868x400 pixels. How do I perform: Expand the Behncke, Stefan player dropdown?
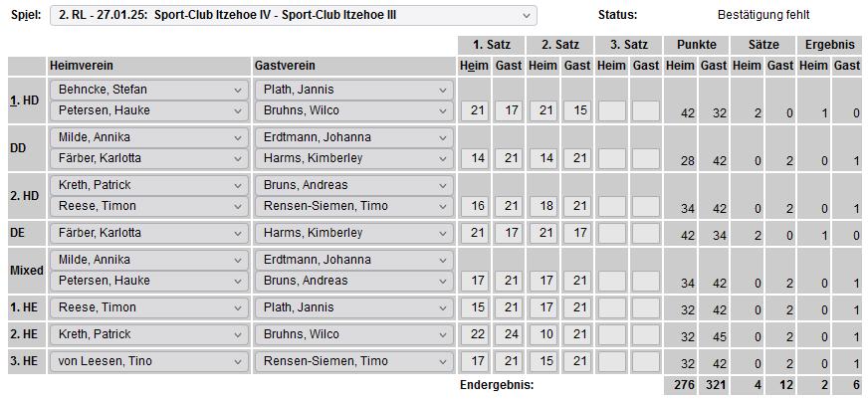tap(148, 90)
